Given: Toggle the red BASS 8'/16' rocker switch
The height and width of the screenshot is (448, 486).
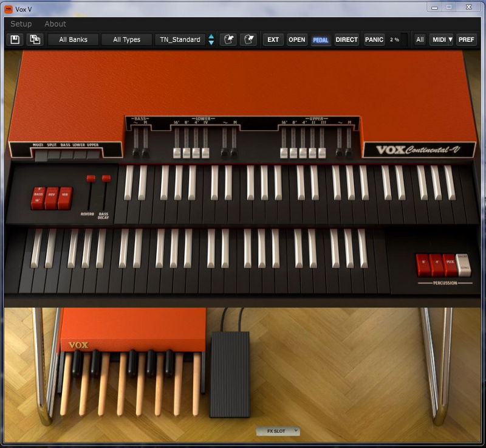Looking at the screenshot, I should coord(38,198).
